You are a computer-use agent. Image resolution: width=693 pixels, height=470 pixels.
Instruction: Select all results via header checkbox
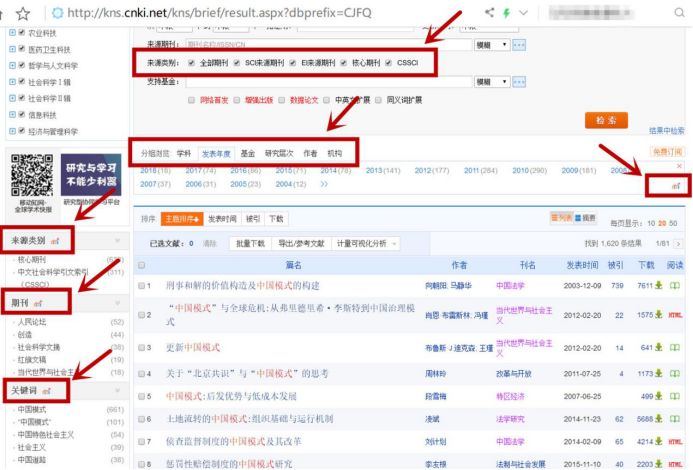click(141, 265)
